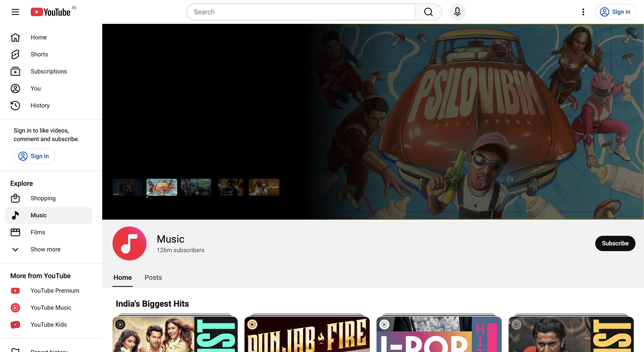Viewport: 644px width, 352px height.
Task: Open the hamburger guide menu
Action: point(15,12)
